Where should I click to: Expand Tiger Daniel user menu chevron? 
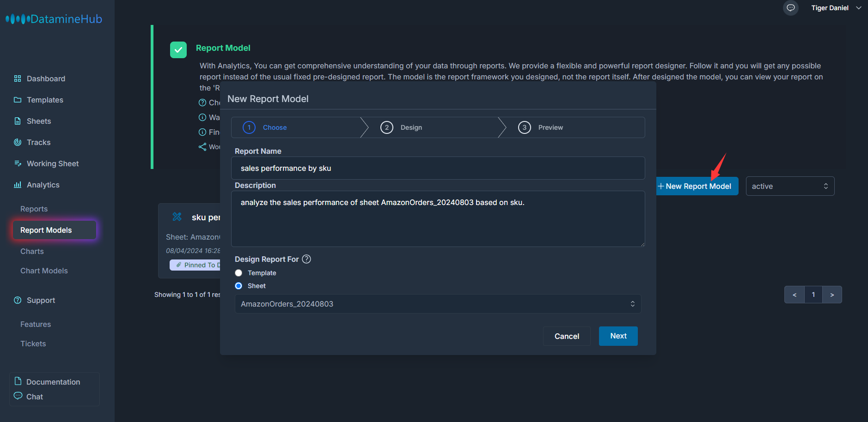pyautogui.click(x=858, y=8)
